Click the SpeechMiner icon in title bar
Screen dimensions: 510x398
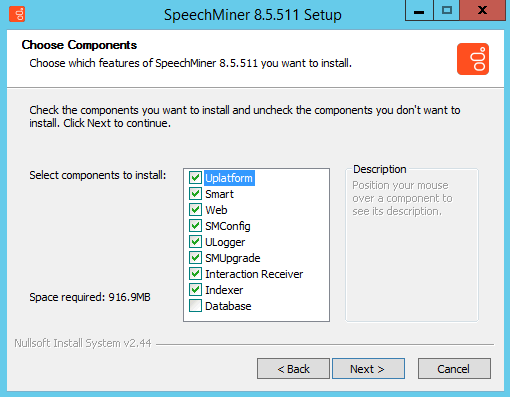tap(17, 14)
